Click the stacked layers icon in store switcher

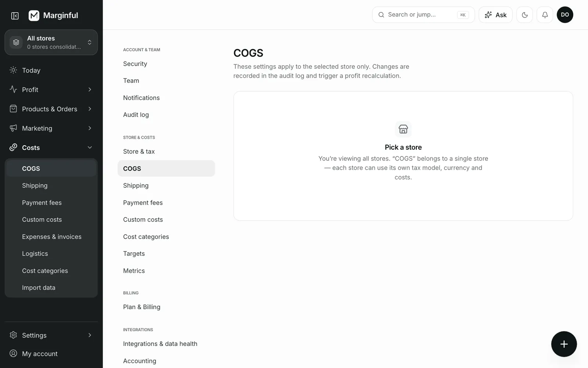point(16,42)
